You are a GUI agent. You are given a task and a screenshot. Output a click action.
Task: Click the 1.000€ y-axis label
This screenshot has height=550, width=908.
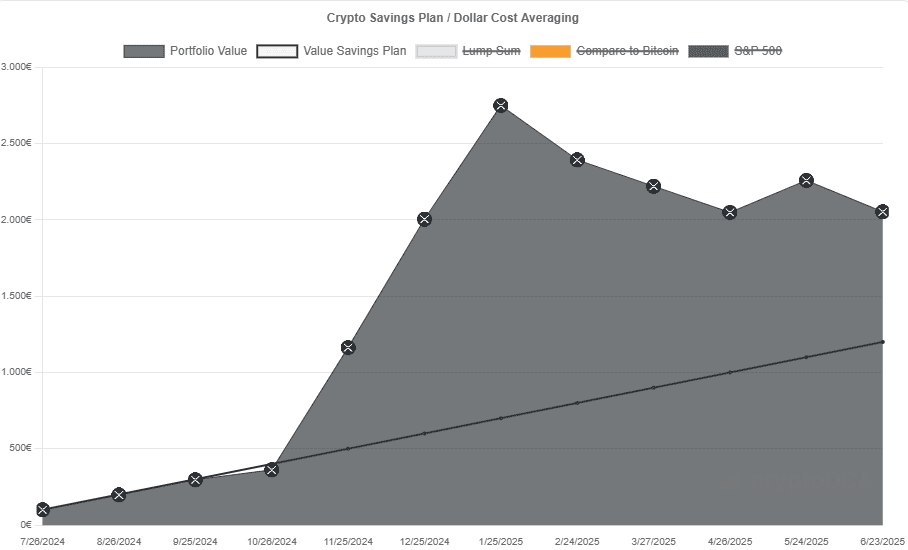[16, 372]
